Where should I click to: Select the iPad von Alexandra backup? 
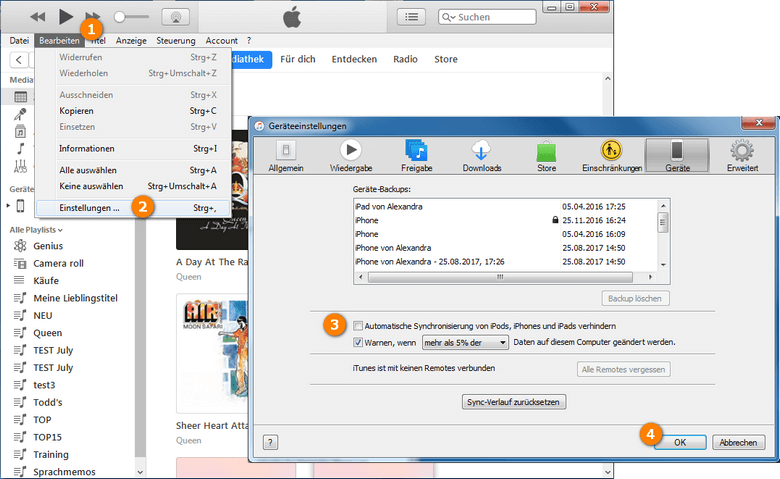pyautogui.click(x=506, y=206)
